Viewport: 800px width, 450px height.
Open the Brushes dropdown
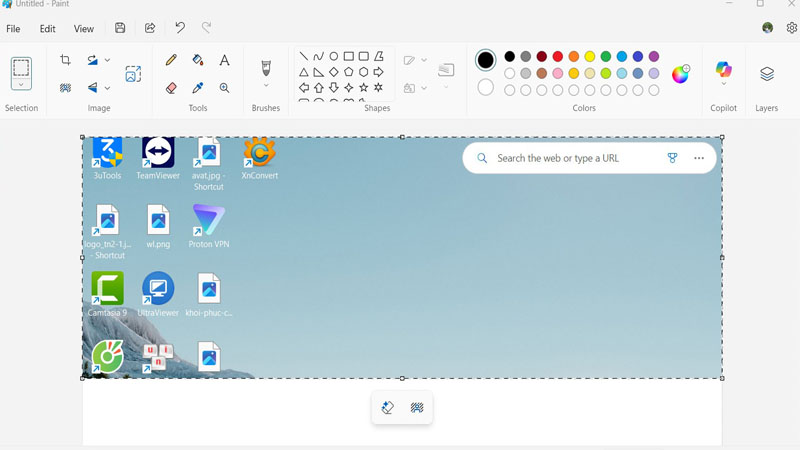[x=266, y=87]
